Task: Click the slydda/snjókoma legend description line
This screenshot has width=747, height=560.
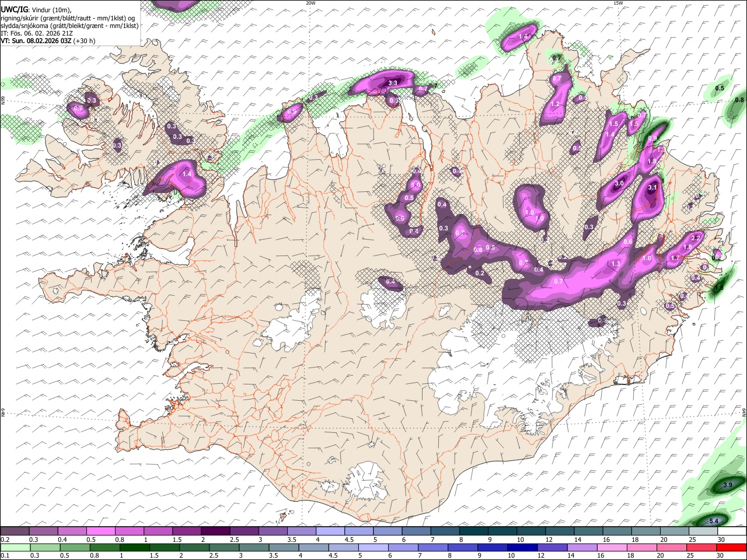Action: click(x=69, y=26)
